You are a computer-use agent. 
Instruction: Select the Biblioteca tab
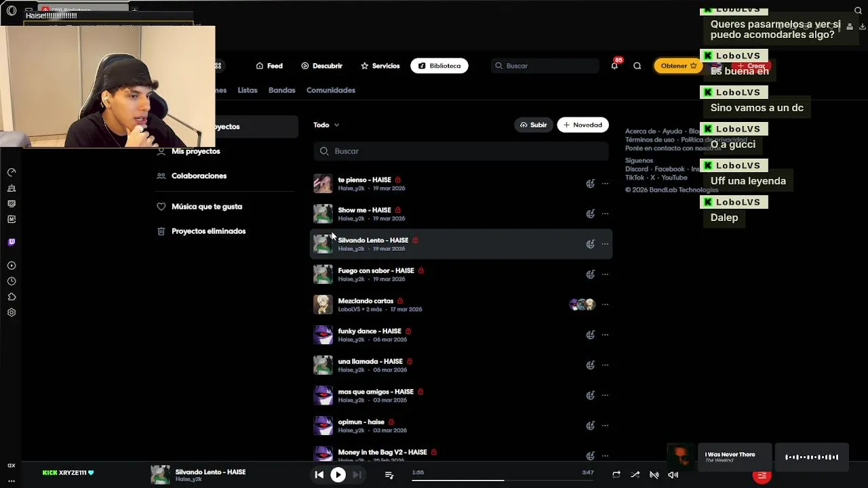point(439,66)
